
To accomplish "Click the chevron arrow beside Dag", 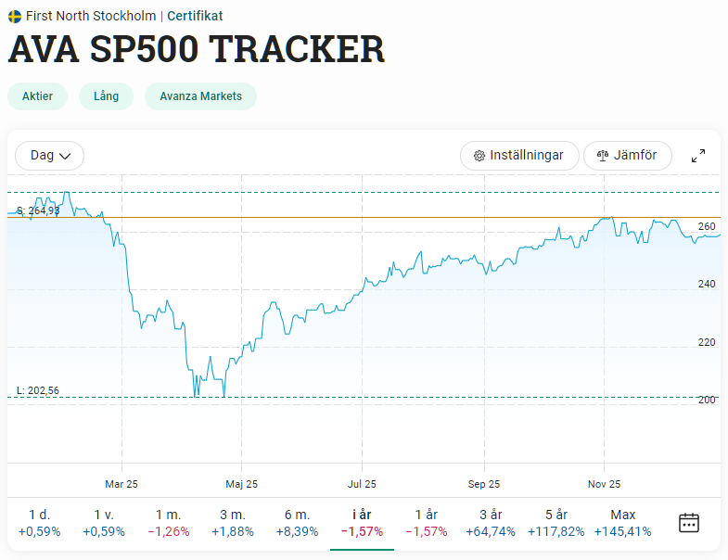I will (x=65, y=156).
